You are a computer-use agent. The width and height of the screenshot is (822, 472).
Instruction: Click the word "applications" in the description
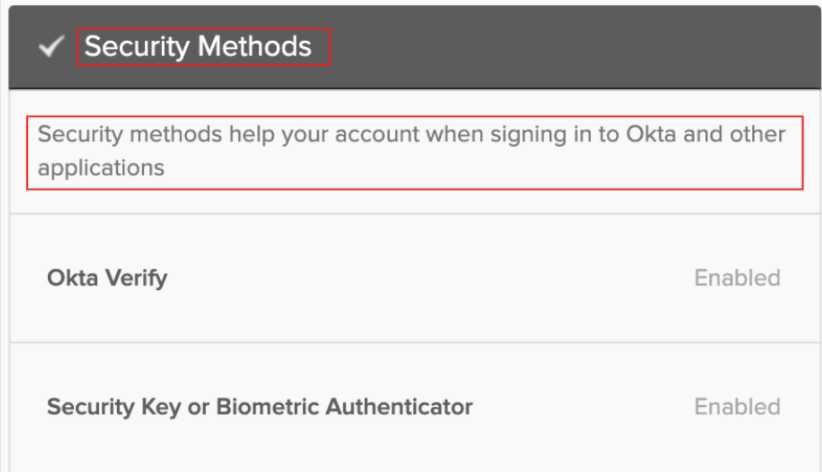pyautogui.click(x=101, y=167)
